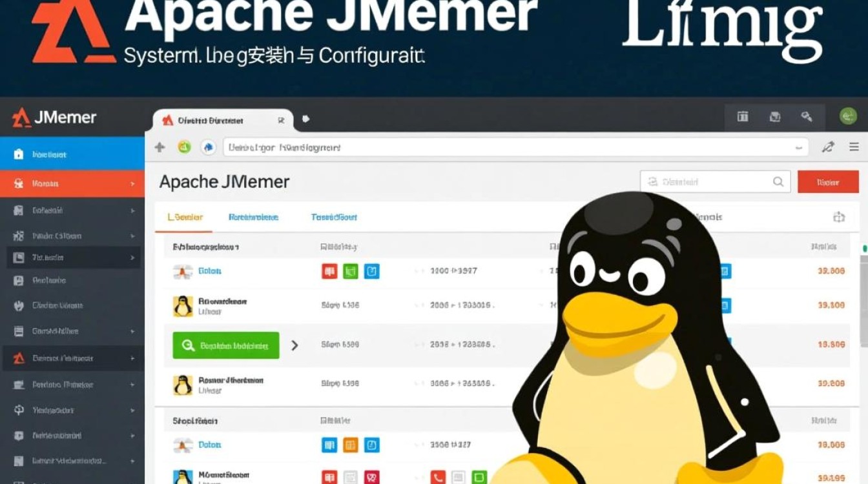Open the blue calendar icon in the first row
This screenshot has height=484, width=868.
pyautogui.click(x=371, y=270)
